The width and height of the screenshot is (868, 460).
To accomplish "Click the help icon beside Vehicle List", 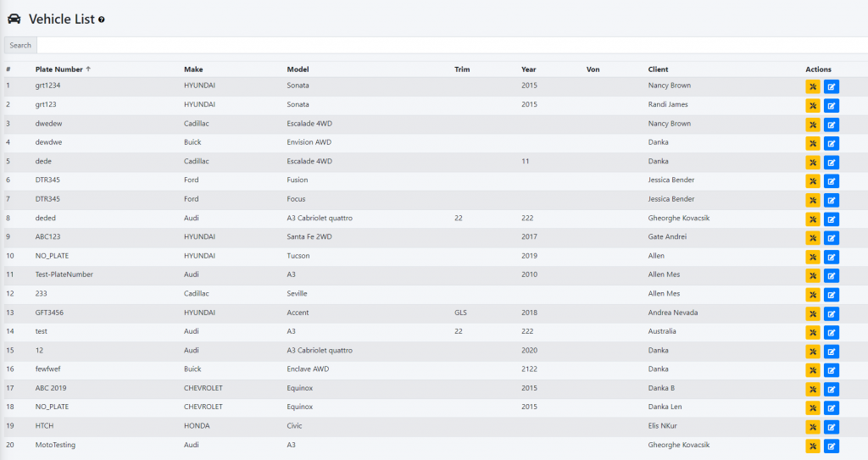I will [102, 19].
